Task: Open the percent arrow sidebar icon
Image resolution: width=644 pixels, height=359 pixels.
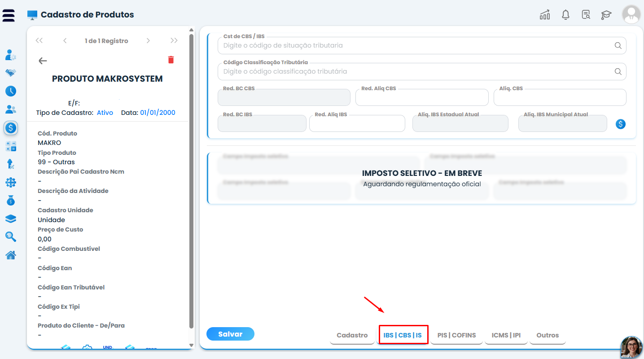Action: [x=11, y=164]
